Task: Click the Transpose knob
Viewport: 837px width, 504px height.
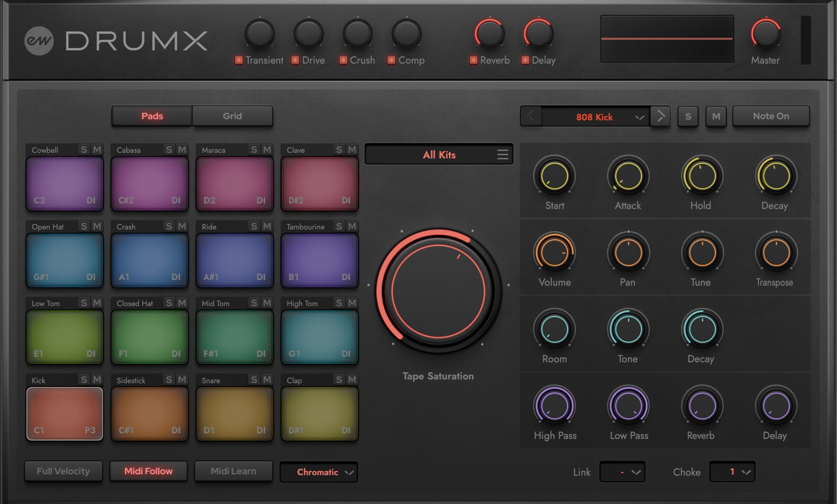Action: point(776,253)
